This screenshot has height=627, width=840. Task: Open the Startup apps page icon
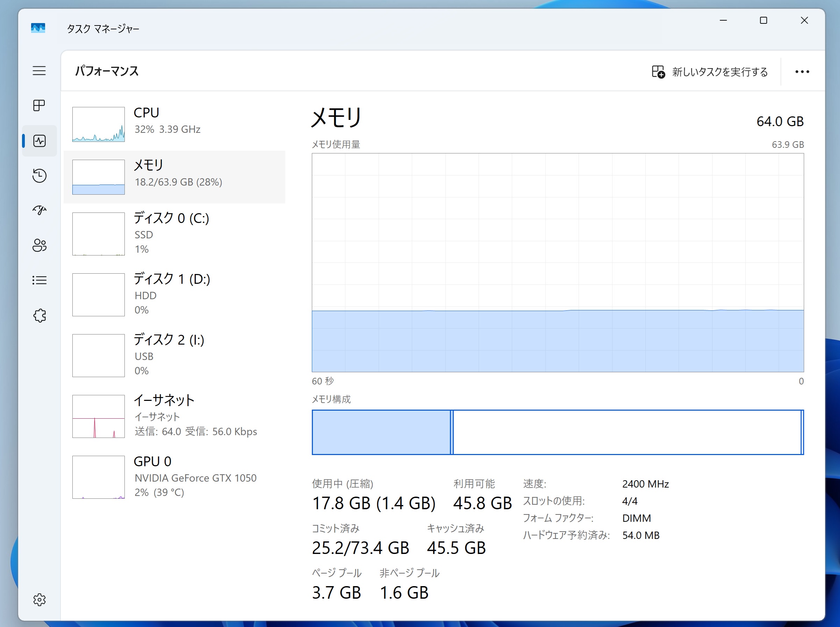click(x=39, y=210)
